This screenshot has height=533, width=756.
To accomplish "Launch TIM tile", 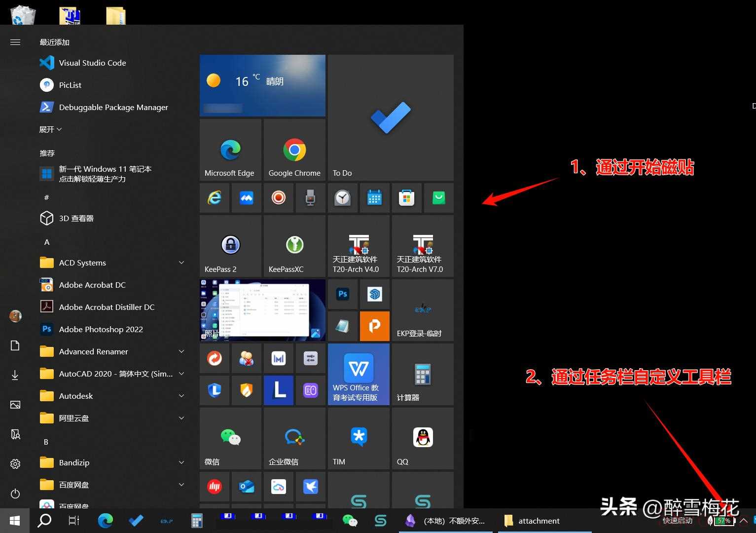I will 359,438.
